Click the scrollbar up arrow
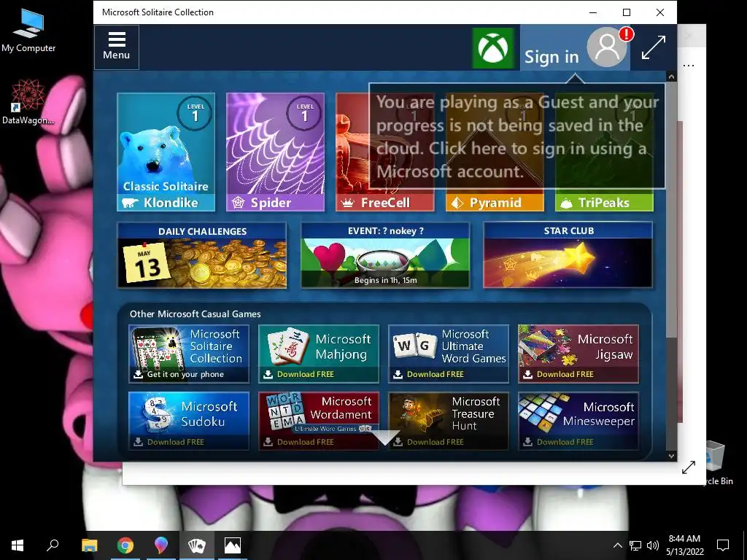This screenshot has width=747, height=560. coord(671,77)
